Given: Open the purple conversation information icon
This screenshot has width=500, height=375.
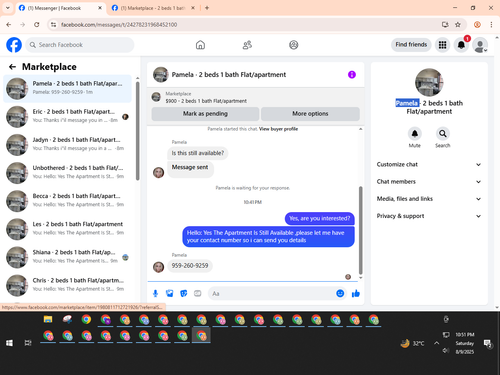Looking at the screenshot, I should [x=352, y=75].
